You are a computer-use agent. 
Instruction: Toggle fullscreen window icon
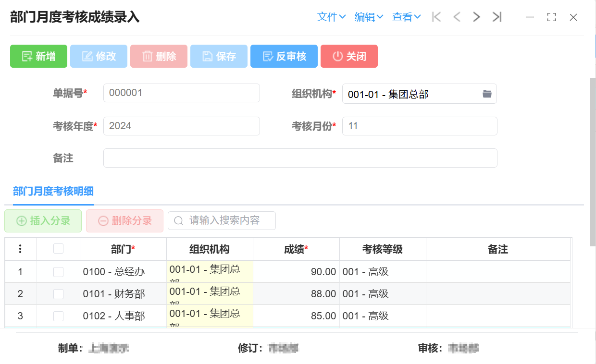point(551,17)
